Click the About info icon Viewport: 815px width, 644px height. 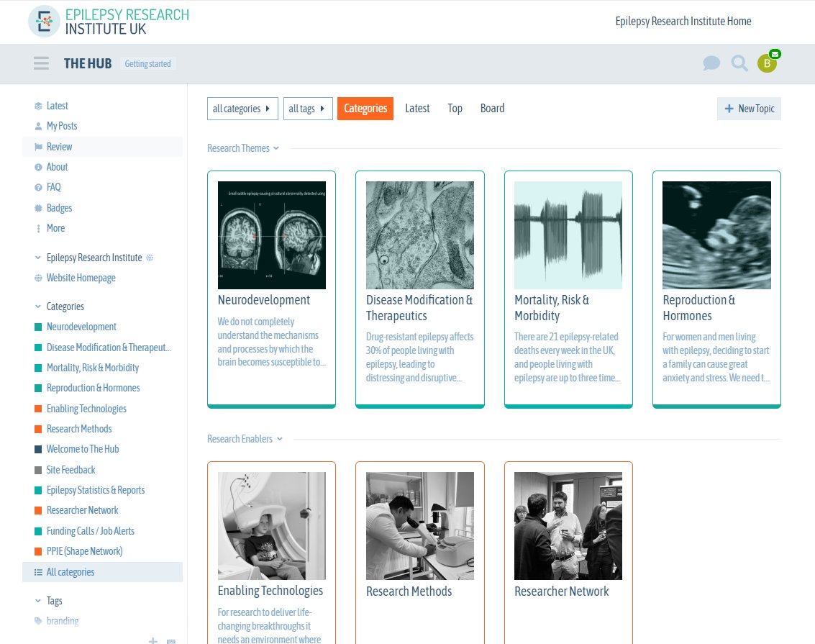pyautogui.click(x=38, y=168)
